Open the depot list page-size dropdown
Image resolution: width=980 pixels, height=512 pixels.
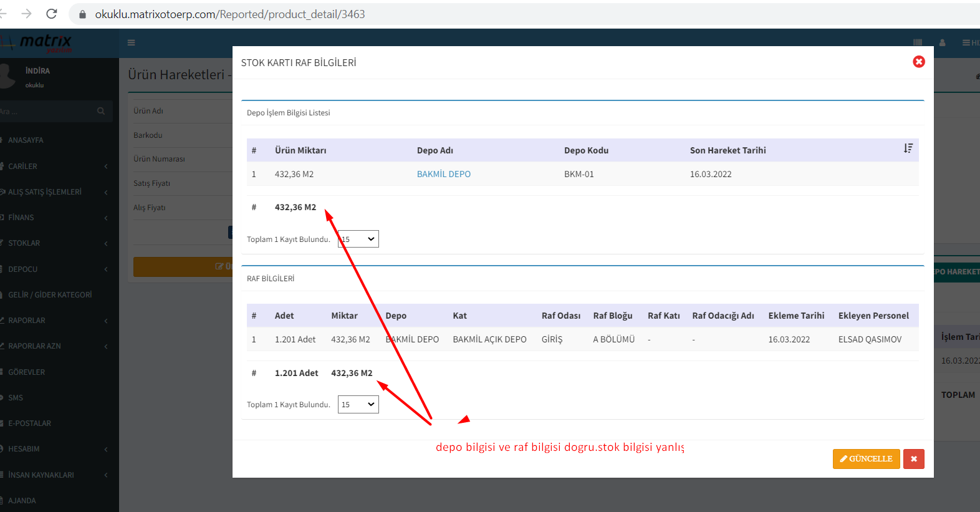358,239
